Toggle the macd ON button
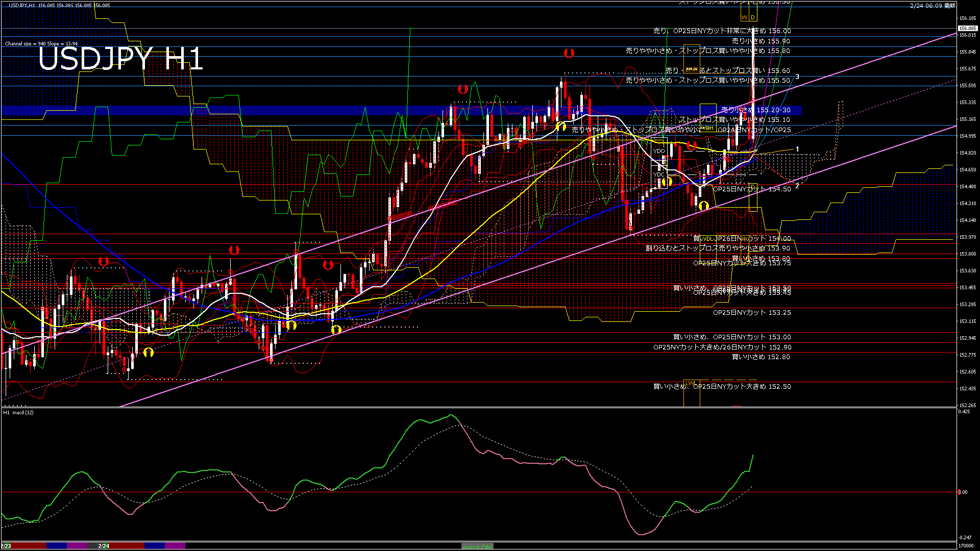This screenshot has height=551, width=980. pos(477,546)
